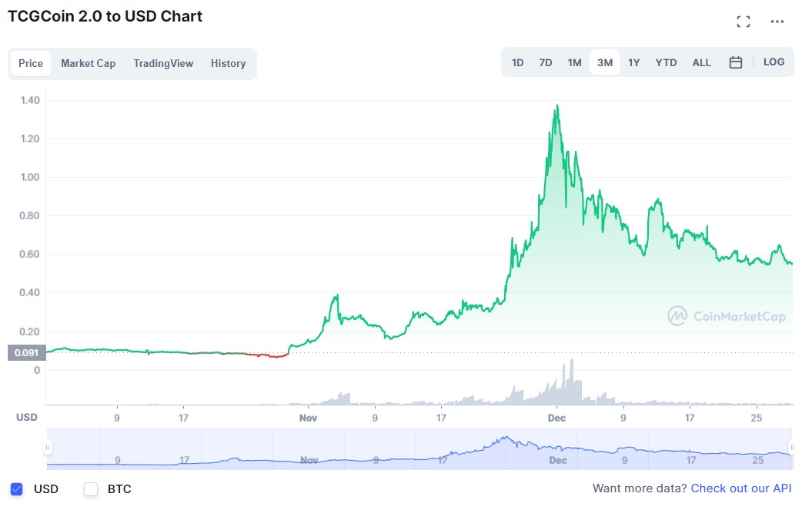Choose the 1M time range
This screenshot has width=812, height=510.
[x=574, y=62]
